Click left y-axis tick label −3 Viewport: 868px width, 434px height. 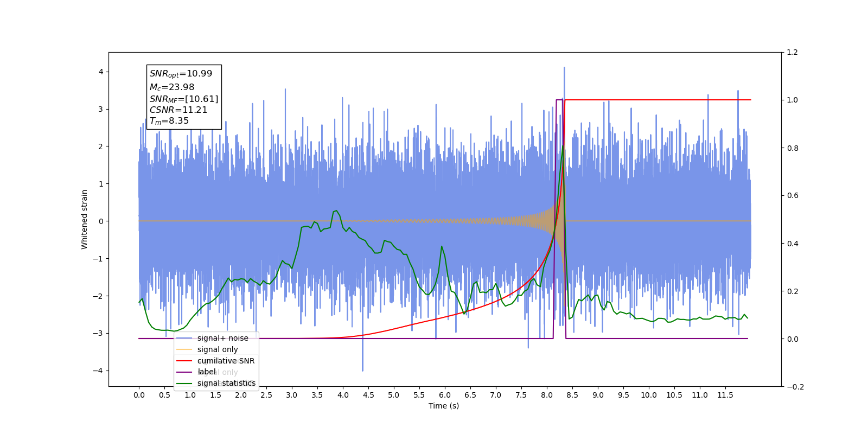[98, 333]
